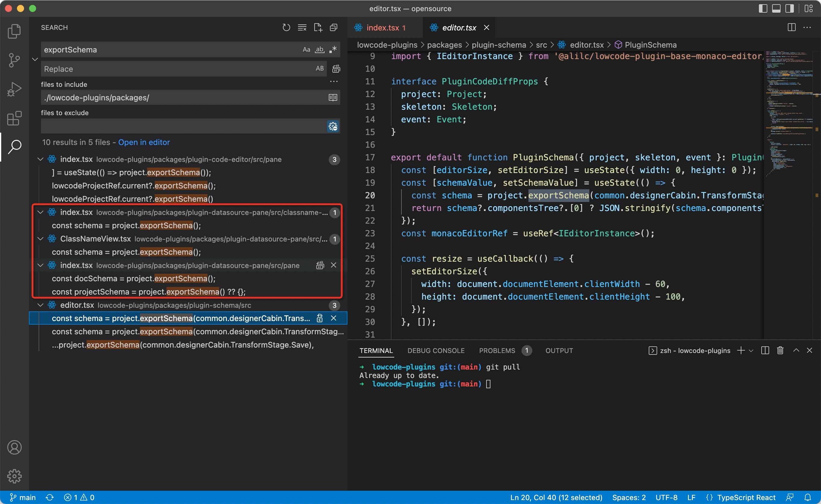
Task: Open the Run and Debug view
Action: pyautogui.click(x=14, y=89)
